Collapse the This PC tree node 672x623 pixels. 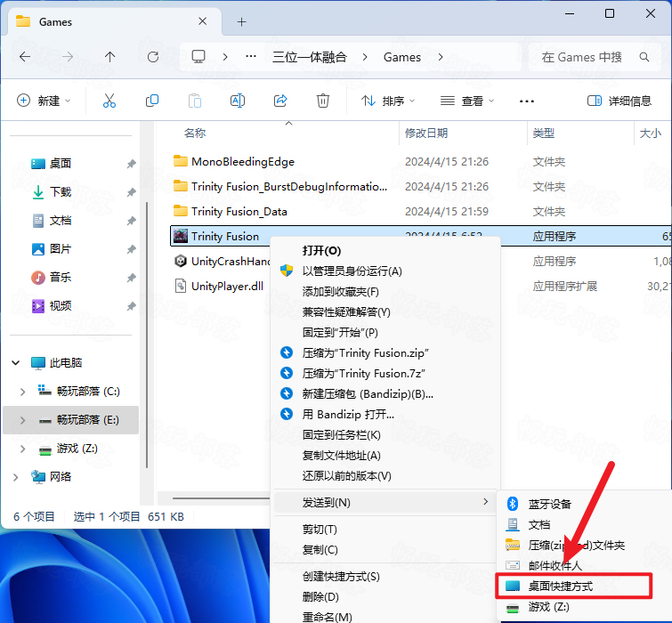pos(16,363)
